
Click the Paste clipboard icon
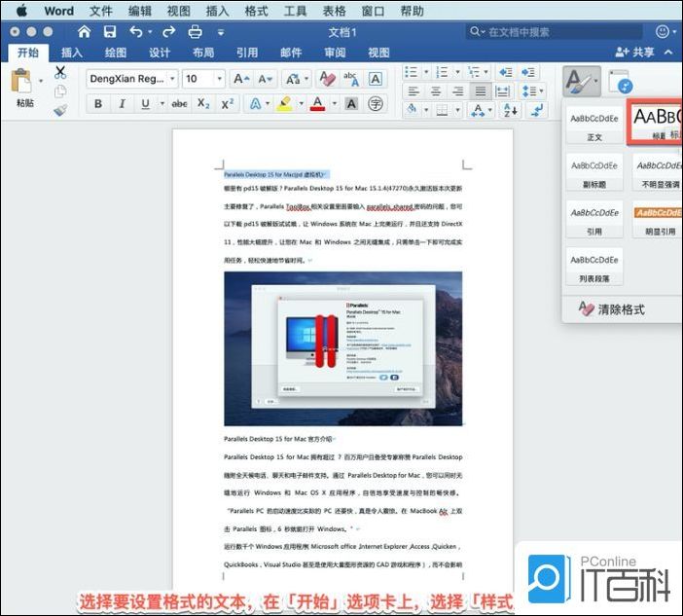(21, 82)
